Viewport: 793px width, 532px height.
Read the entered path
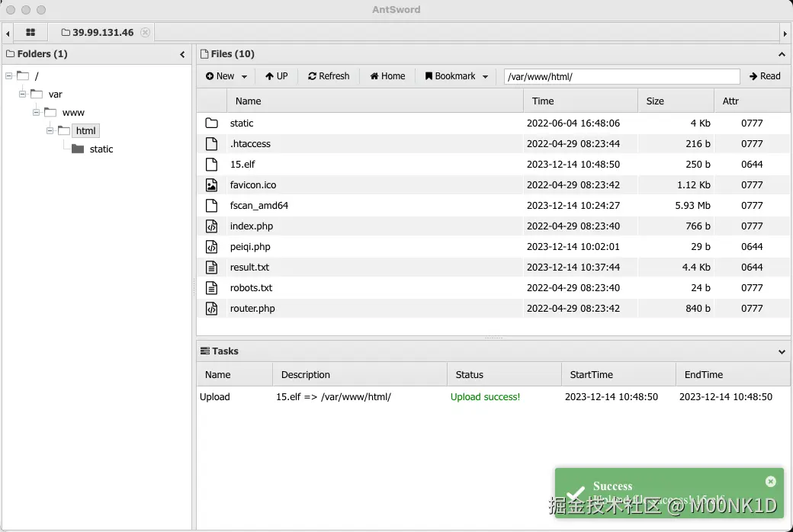[x=765, y=76]
